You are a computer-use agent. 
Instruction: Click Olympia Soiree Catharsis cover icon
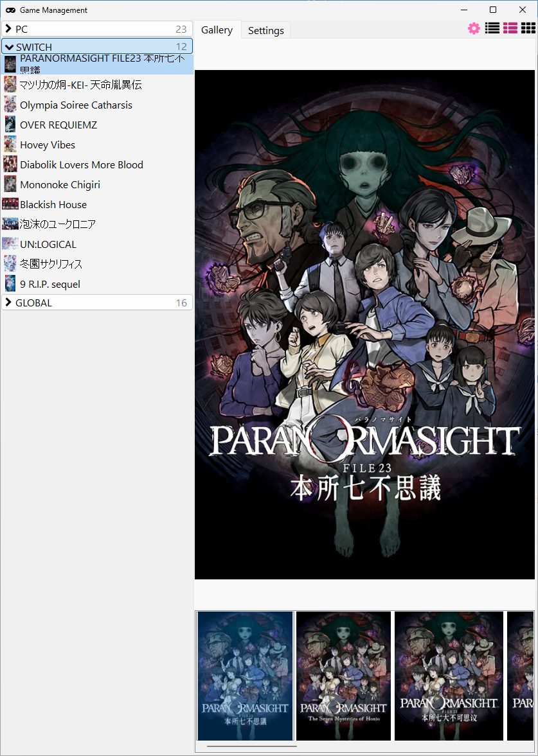[10, 105]
